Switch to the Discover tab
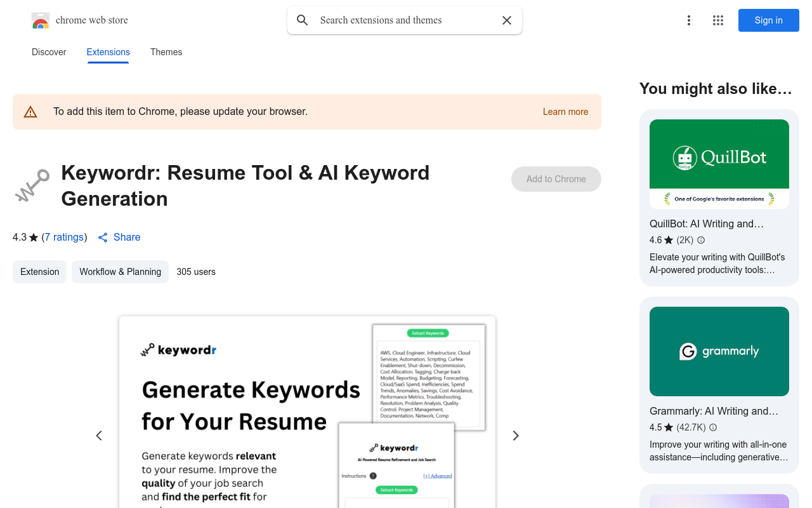Image resolution: width=812 pixels, height=508 pixels. click(49, 52)
